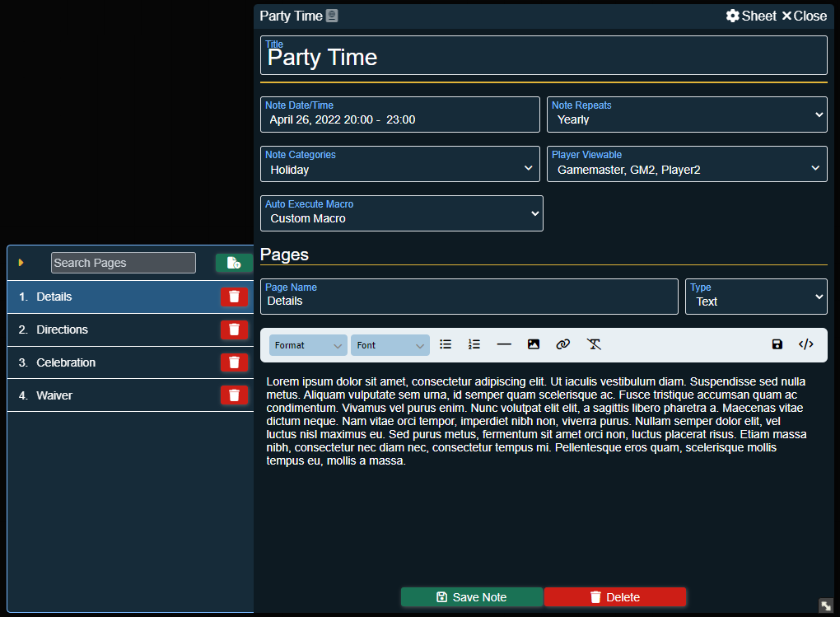Click the insert image icon
Image resolution: width=840 pixels, height=617 pixels.
534,344
